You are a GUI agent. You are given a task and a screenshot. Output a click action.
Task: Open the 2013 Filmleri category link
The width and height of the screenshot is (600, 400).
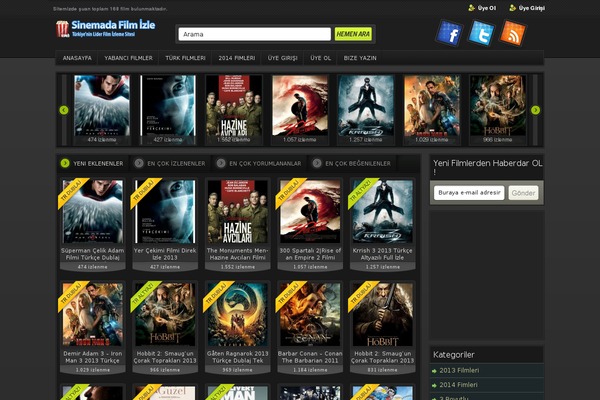click(459, 371)
